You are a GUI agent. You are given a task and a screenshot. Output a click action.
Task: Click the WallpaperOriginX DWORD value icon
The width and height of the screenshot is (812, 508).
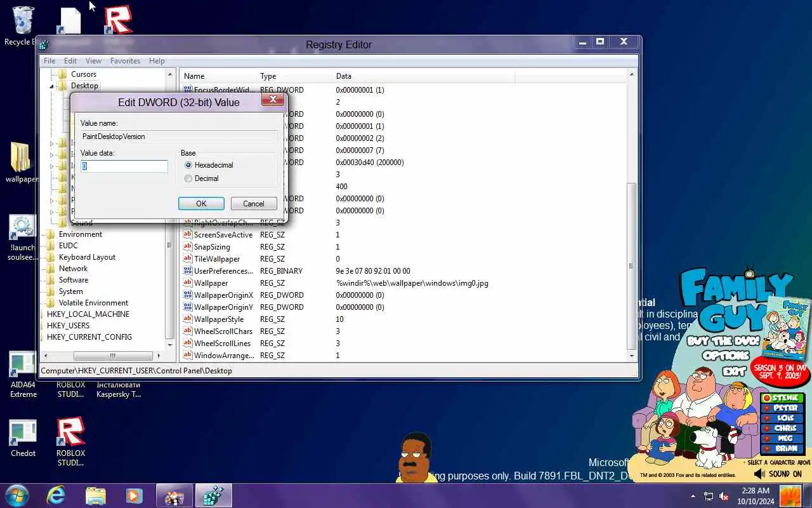(x=187, y=295)
